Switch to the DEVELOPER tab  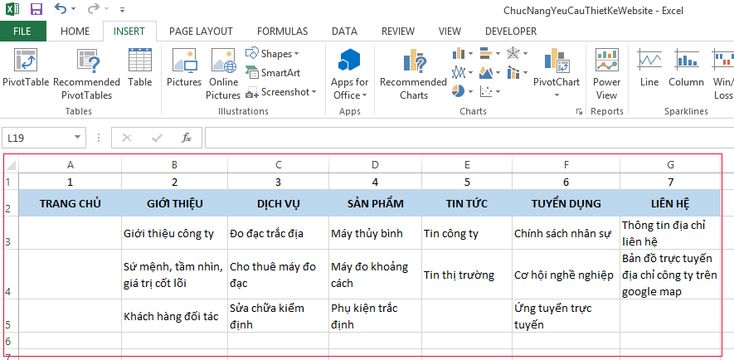(511, 31)
